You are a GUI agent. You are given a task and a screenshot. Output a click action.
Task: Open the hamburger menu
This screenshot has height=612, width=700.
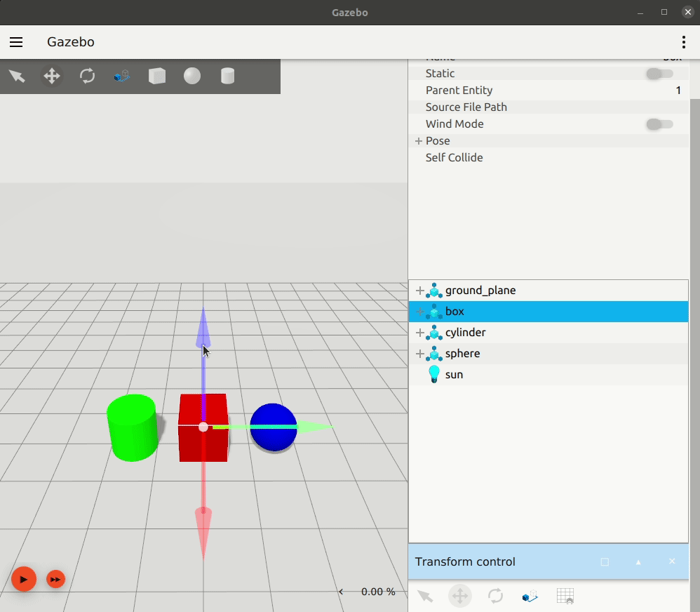16,42
